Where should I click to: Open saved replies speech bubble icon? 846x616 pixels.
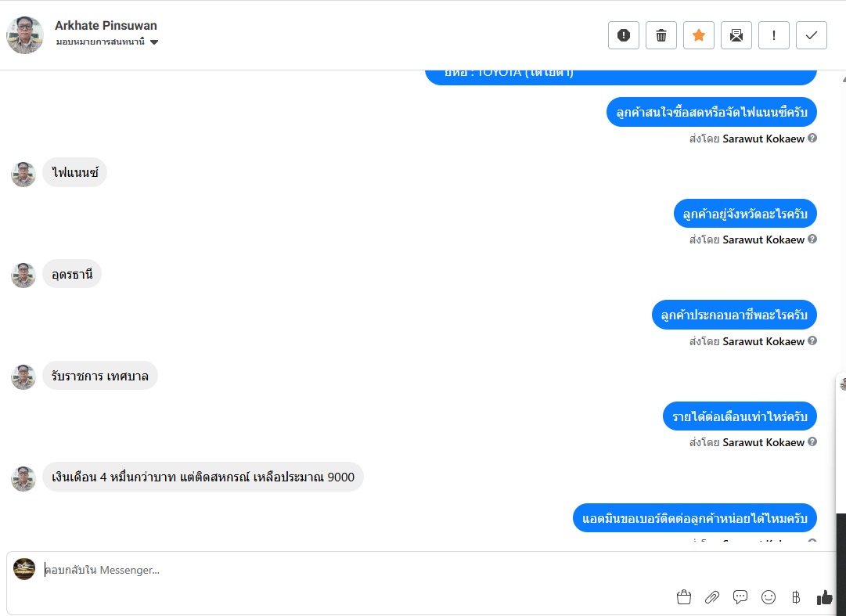(740, 597)
